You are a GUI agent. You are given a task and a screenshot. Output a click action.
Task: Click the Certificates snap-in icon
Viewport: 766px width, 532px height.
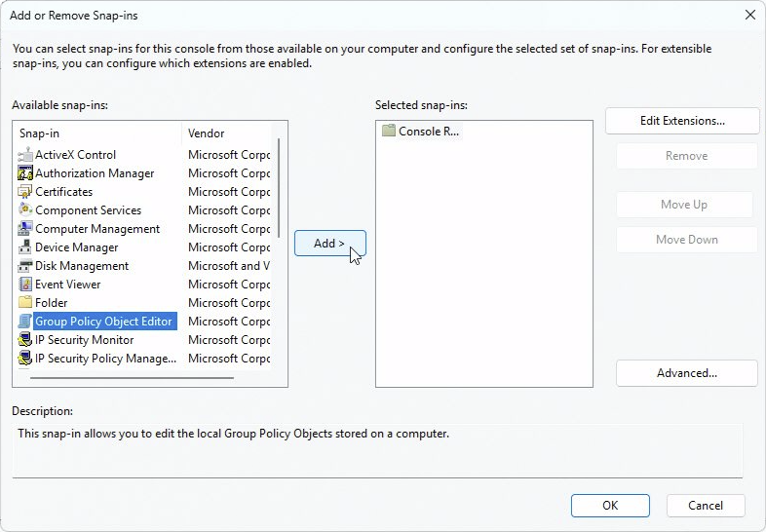[25, 192]
